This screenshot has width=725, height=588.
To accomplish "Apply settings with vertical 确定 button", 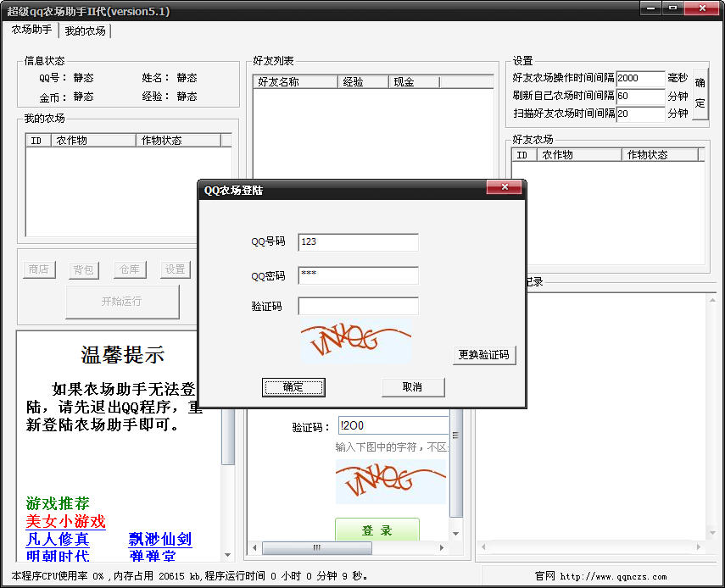I will pos(700,94).
